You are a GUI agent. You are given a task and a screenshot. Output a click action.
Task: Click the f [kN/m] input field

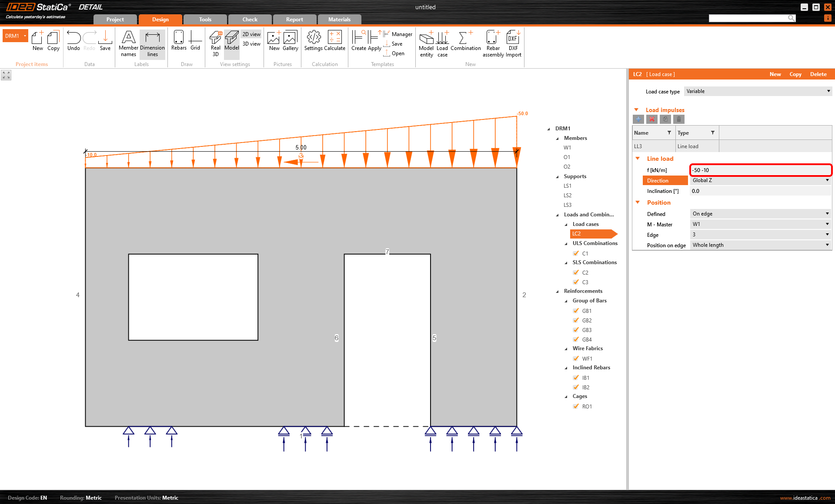[x=760, y=170]
